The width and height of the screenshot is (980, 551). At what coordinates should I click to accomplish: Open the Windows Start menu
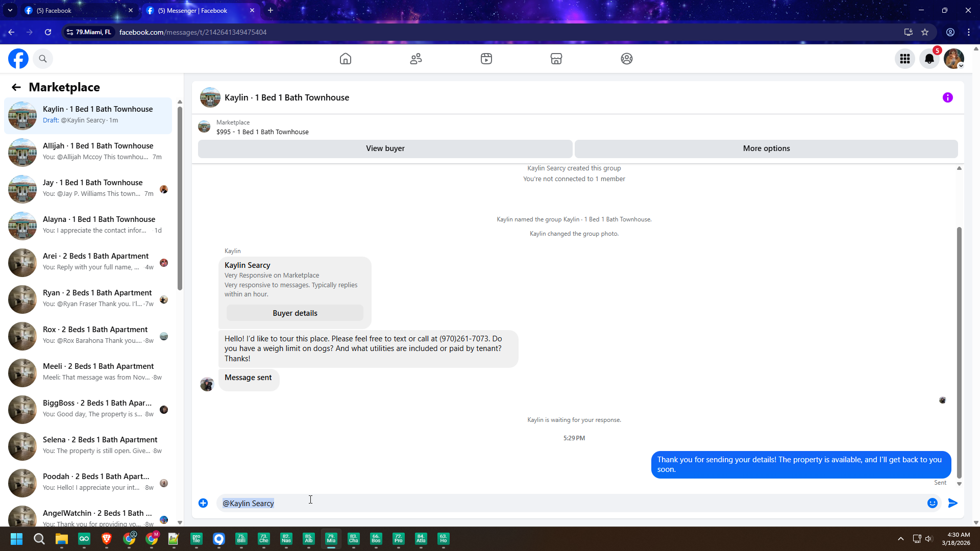click(x=16, y=539)
